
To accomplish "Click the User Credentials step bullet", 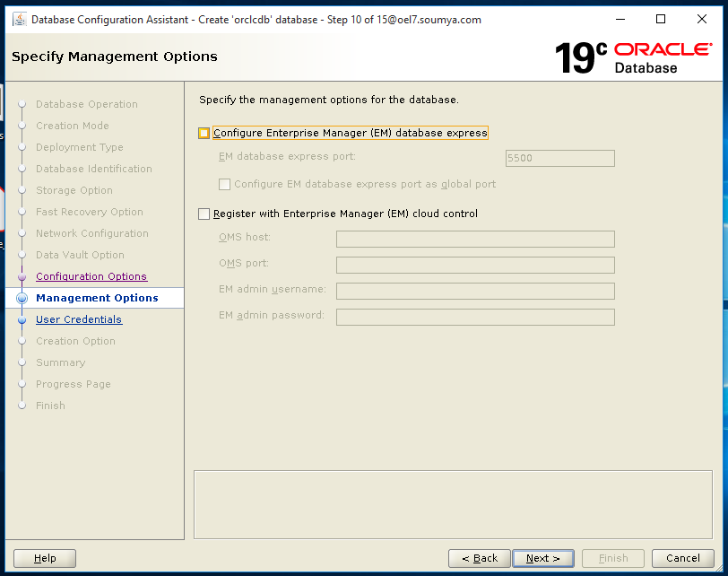I will [x=22, y=320].
